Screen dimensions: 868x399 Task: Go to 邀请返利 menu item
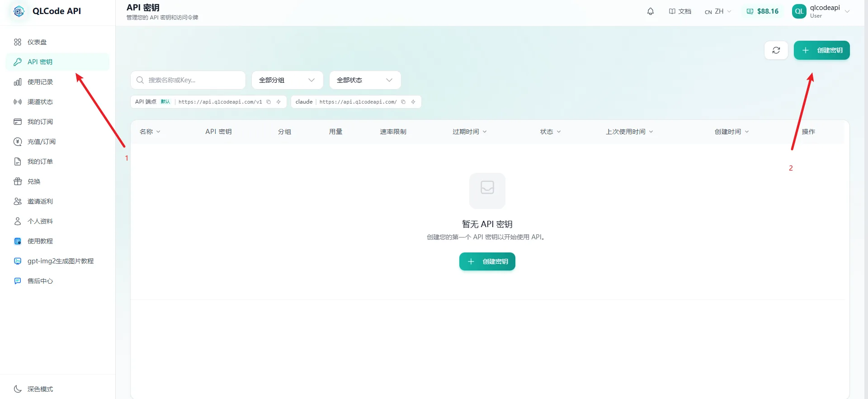(x=57, y=201)
